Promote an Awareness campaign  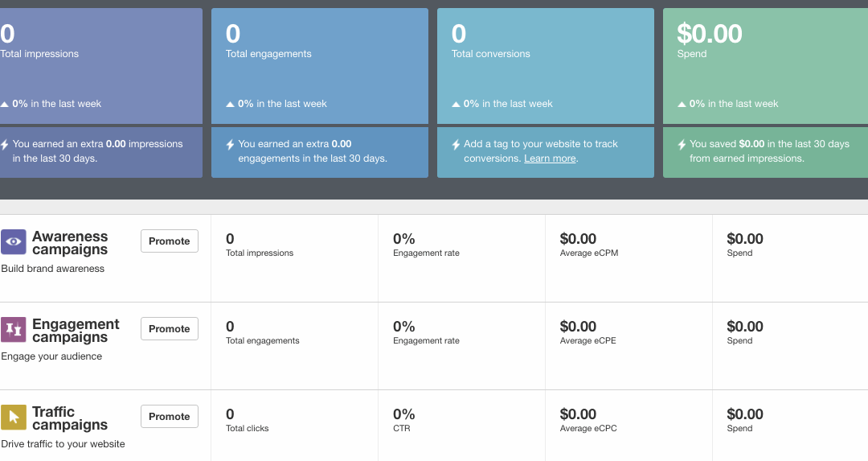pos(169,241)
